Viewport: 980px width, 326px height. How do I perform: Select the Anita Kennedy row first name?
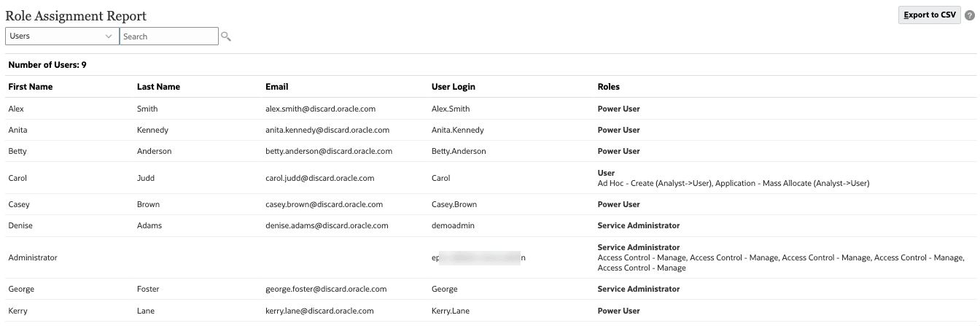click(x=18, y=130)
